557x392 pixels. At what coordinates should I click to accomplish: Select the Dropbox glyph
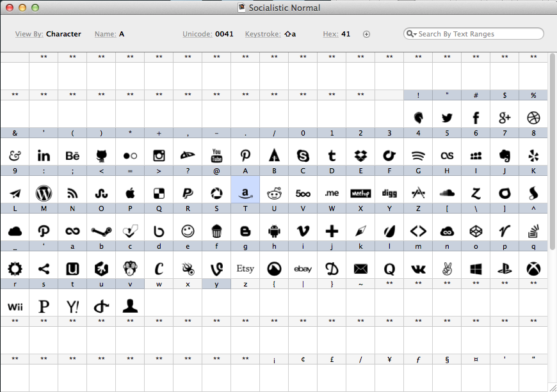360,154
